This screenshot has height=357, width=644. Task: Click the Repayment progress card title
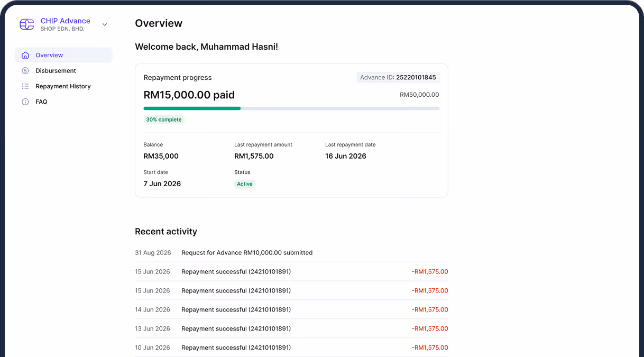(178, 78)
